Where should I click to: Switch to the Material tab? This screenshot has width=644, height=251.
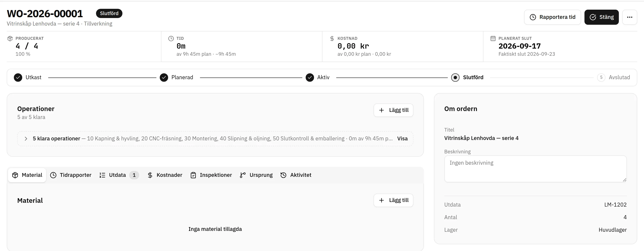tap(27, 175)
